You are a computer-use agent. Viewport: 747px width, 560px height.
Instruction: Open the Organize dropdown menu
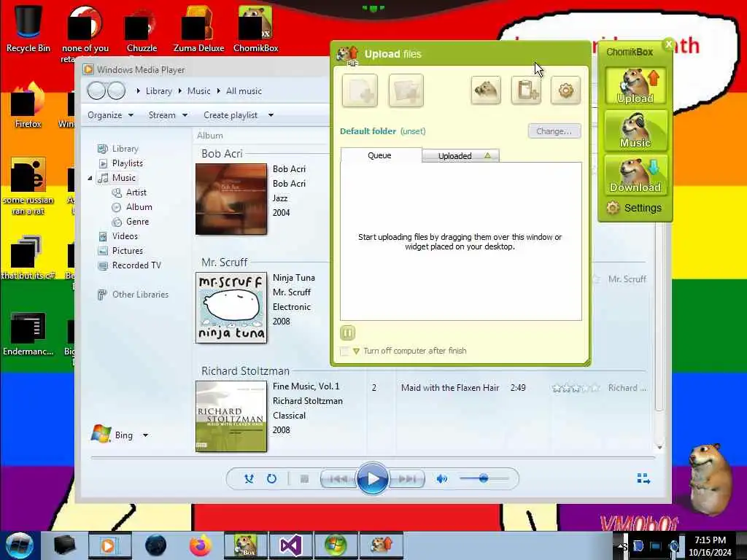click(x=110, y=115)
